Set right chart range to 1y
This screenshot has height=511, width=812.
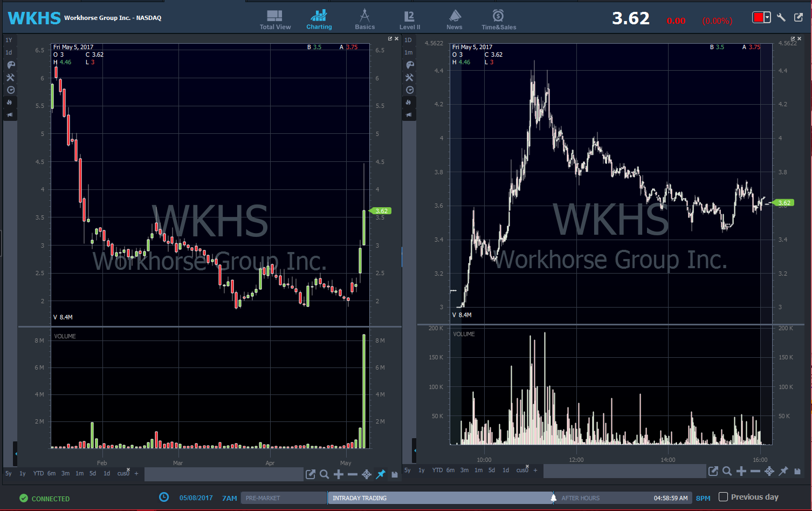422,470
